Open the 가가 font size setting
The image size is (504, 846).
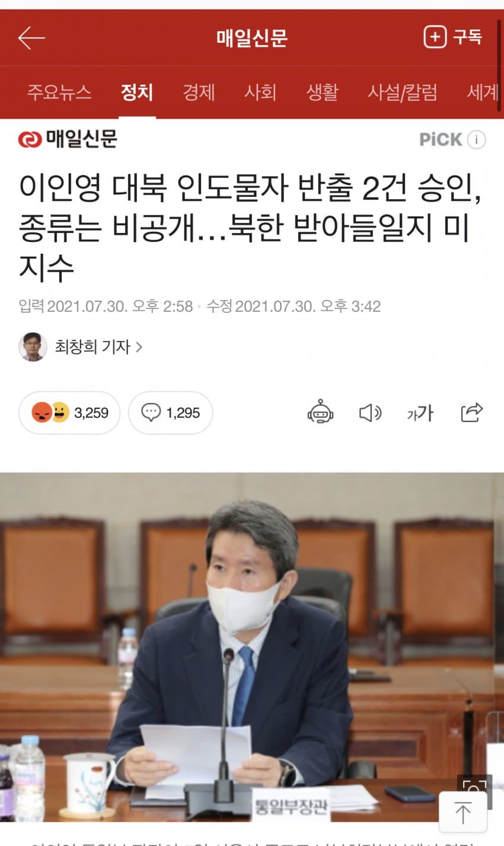[420, 413]
